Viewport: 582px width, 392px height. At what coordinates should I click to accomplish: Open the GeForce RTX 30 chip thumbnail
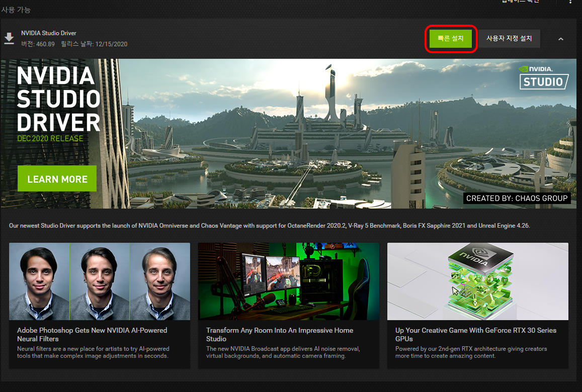point(478,281)
